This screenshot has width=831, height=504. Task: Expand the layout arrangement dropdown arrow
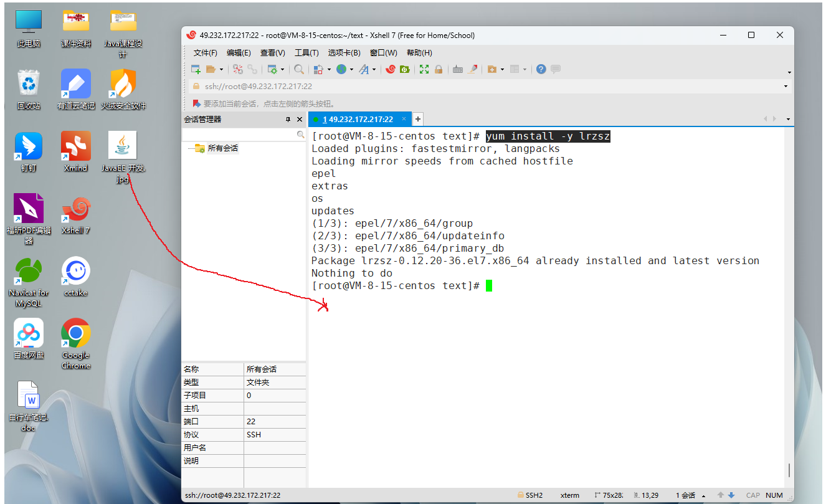tap(525, 70)
